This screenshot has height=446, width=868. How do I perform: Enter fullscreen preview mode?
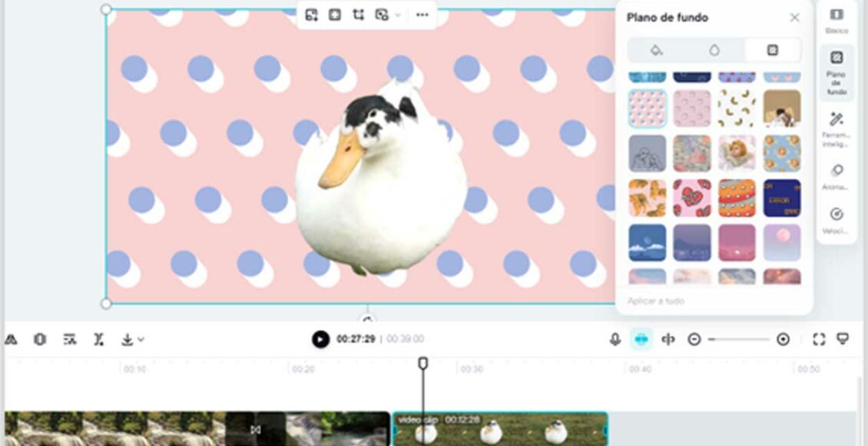point(819,339)
